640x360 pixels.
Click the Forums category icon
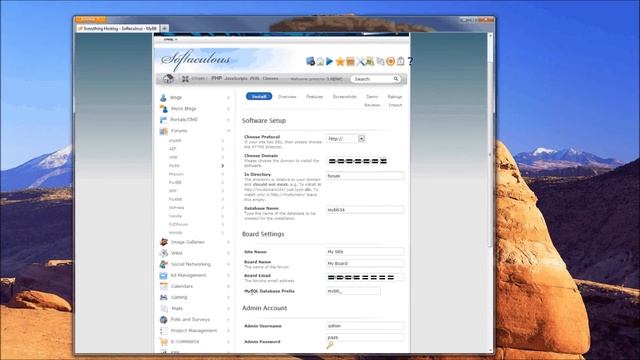[164, 131]
